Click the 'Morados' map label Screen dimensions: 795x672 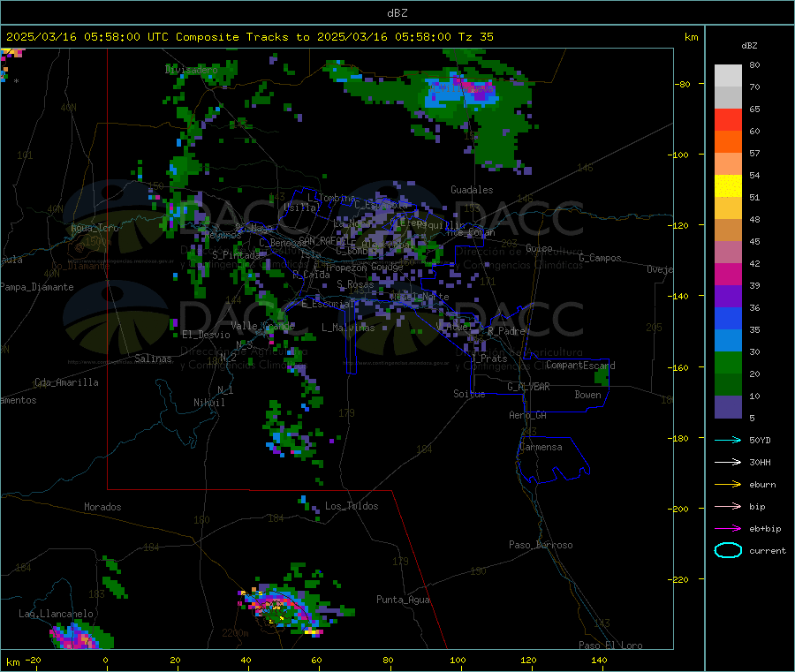pos(102,507)
